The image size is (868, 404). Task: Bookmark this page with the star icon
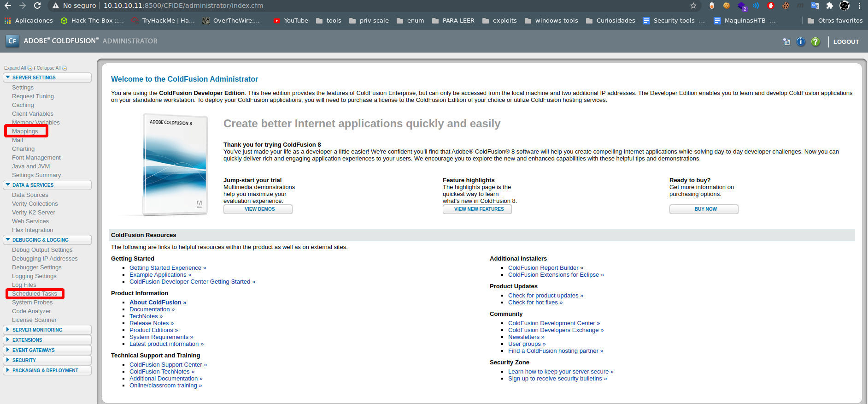click(693, 6)
